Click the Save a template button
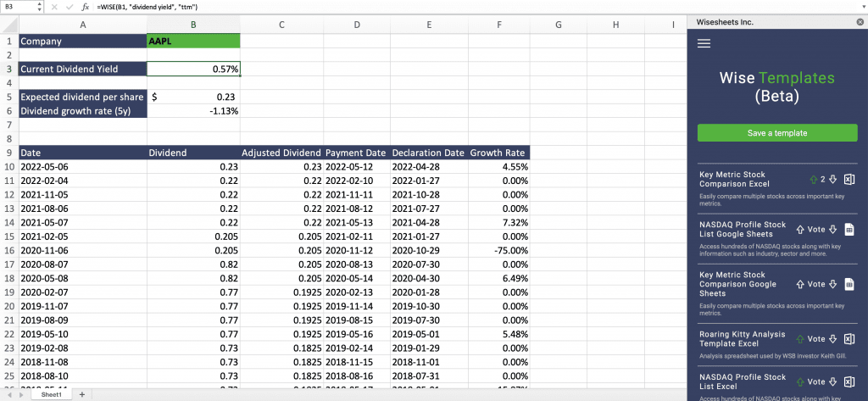This screenshot has width=868, height=401. 777,133
